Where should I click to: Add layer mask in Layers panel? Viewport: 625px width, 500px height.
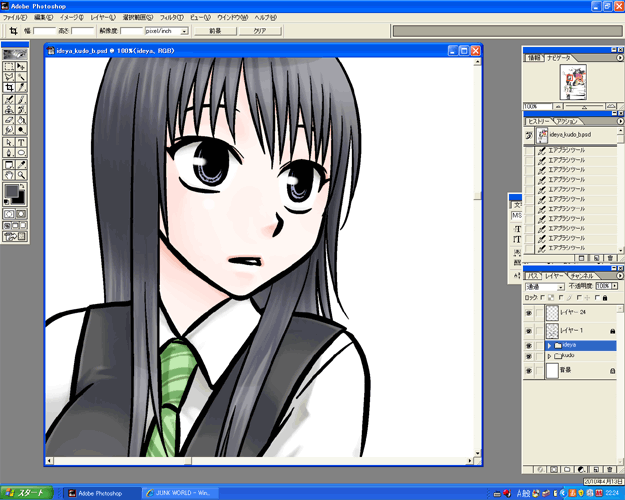(x=554, y=470)
